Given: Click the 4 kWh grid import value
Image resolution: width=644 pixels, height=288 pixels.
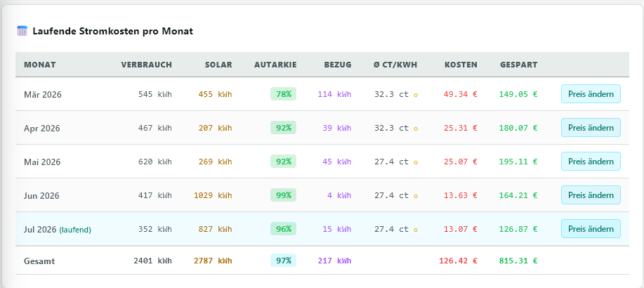Looking at the screenshot, I should 339,195.
